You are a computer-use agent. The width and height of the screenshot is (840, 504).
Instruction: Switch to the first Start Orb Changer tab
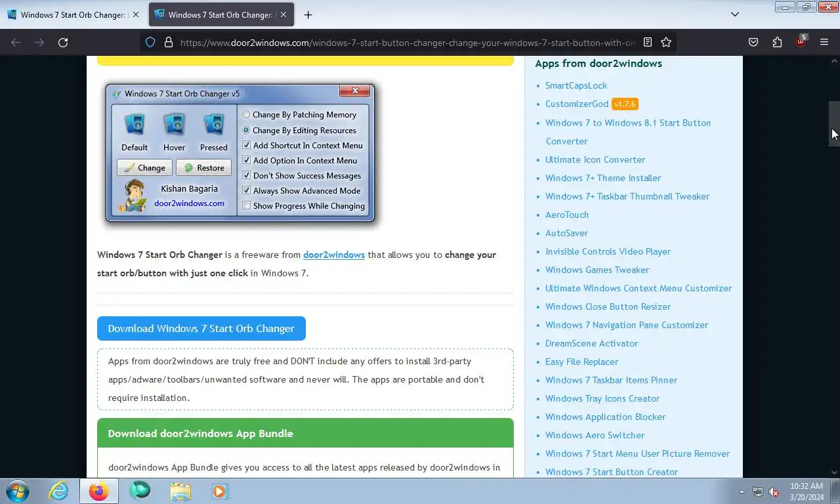[x=73, y=14]
